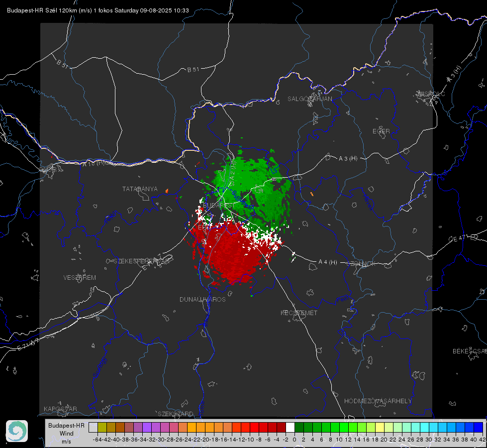The width and height of the screenshot is (487, 448).
Task: Click the "Pest" county label
Action: pos(342,299)
